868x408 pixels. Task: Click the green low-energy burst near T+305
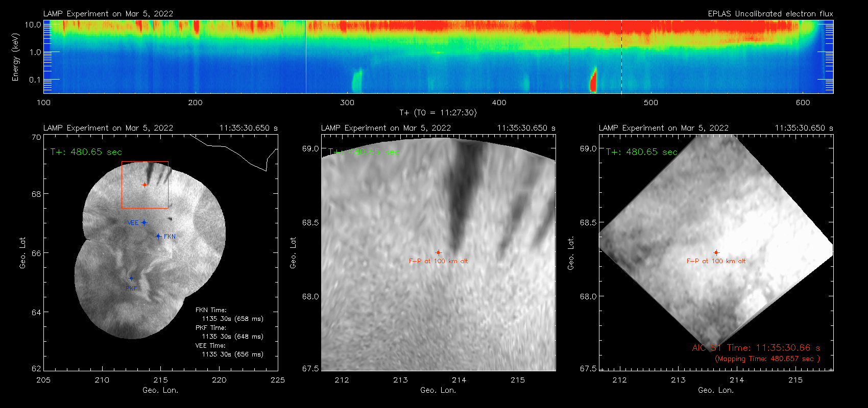(356, 81)
